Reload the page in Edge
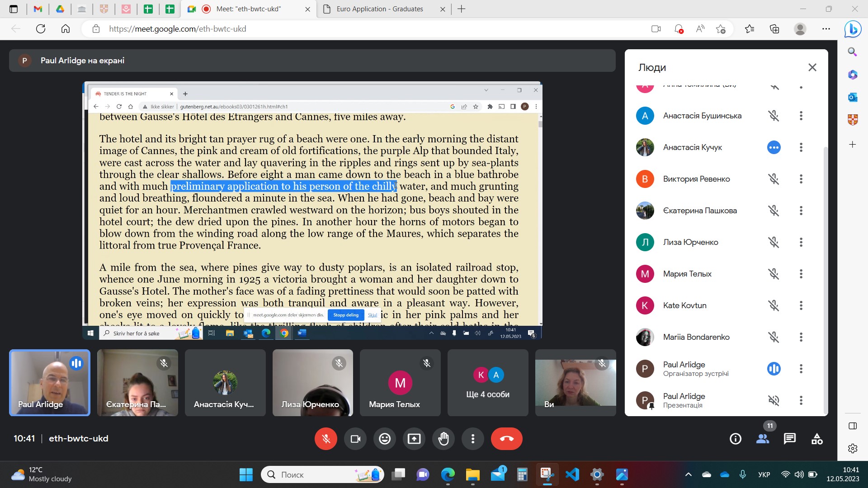Screen dimensions: 868x488 (41, 29)
